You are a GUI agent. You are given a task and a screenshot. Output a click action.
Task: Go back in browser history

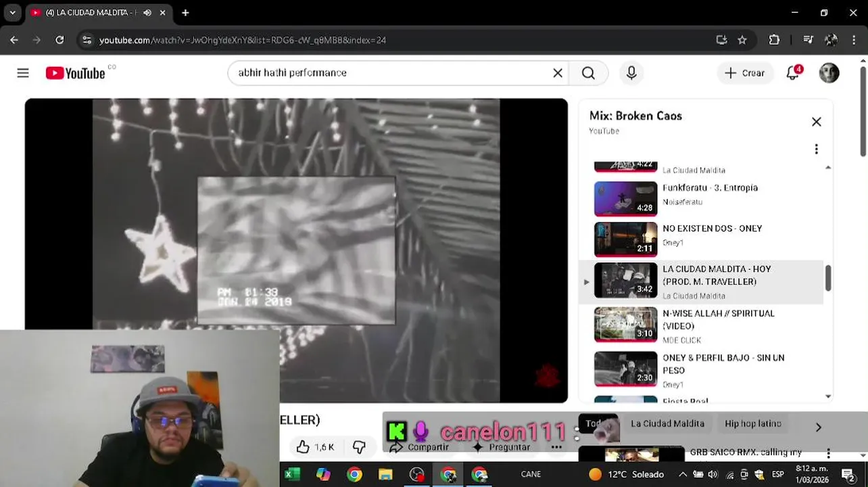tap(14, 40)
